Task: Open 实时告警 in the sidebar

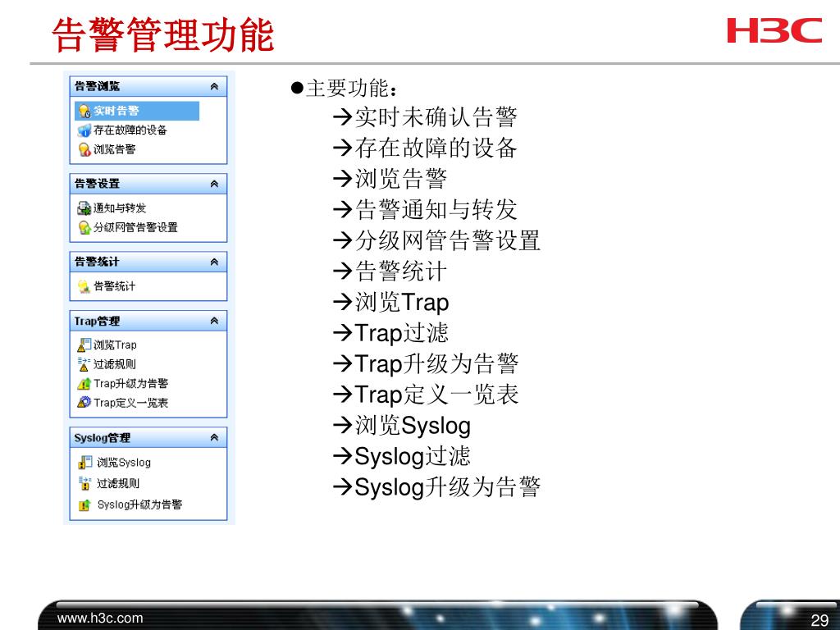Action: 137,111
